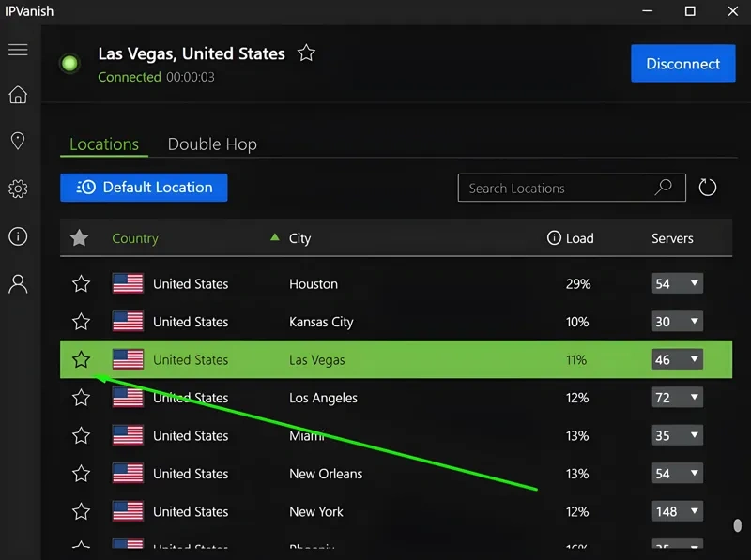751x560 pixels.
Task: Click the refresh locations icon
Action: [708, 188]
